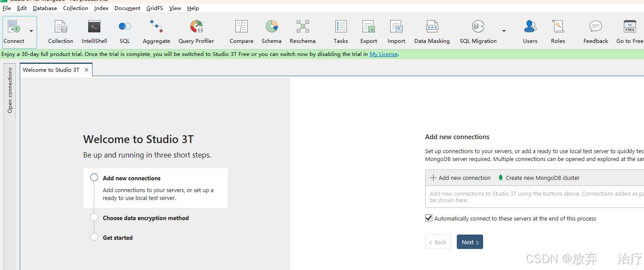Viewport: 644px width, 270px height.
Task: Click the Compare toolbar icon
Action: click(242, 32)
